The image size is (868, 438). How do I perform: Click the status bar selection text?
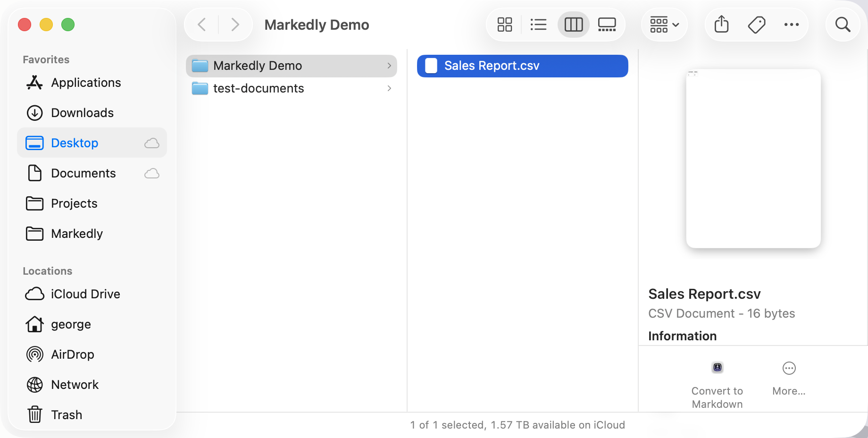517,425
